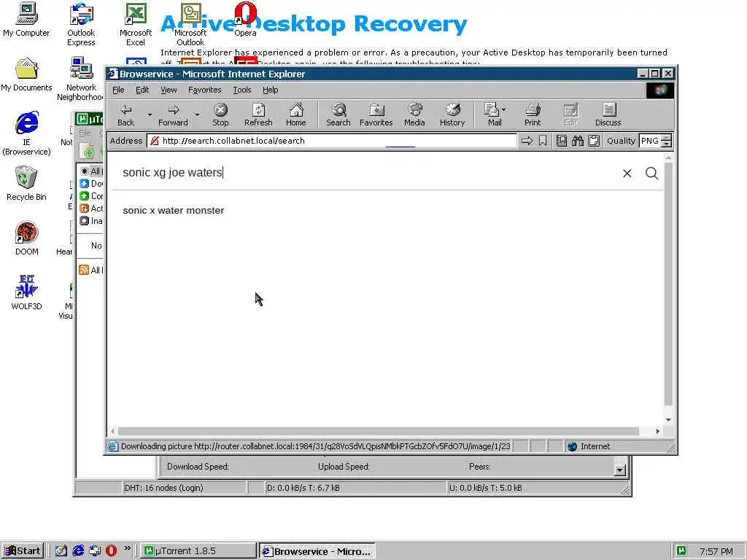Screen dimensions: 747x560
Task: Select Network Neighborhood desktop icon
Action: [81, 79]
